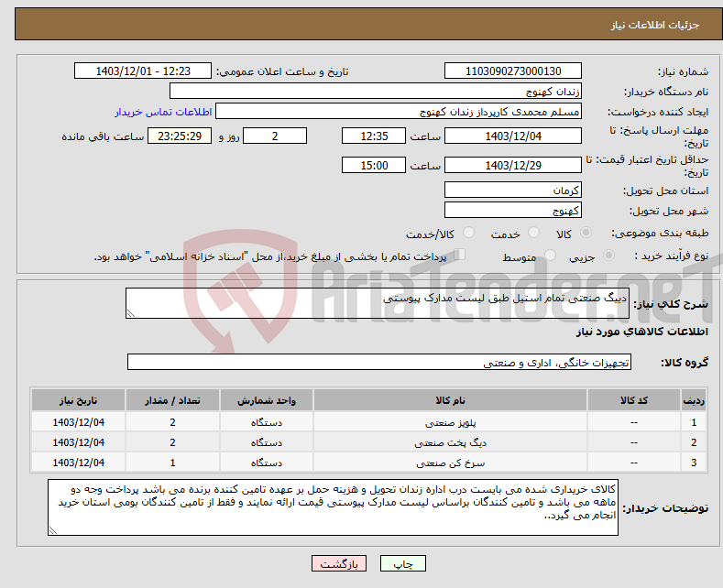The height and width of the screenshot is (588, 723).
Task: Click the سرخ کن صنعتی item name
Action: (450, 463)
